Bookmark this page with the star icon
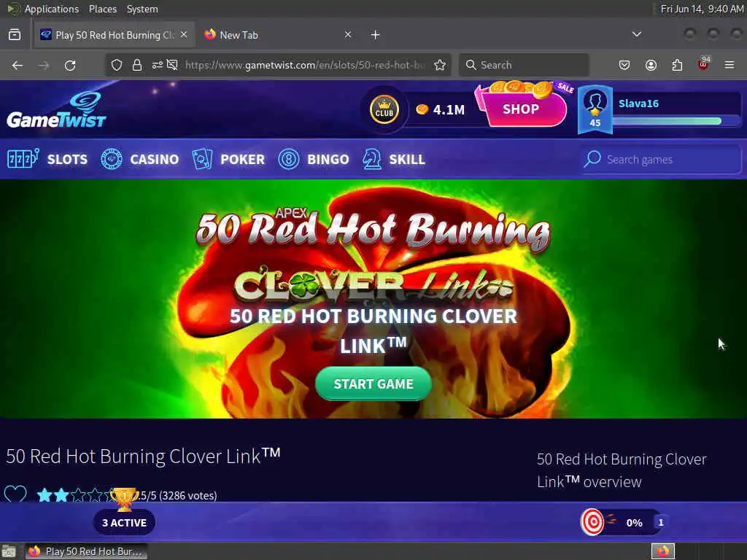This screenshot has width=747, height=560. tap(440, 65)
